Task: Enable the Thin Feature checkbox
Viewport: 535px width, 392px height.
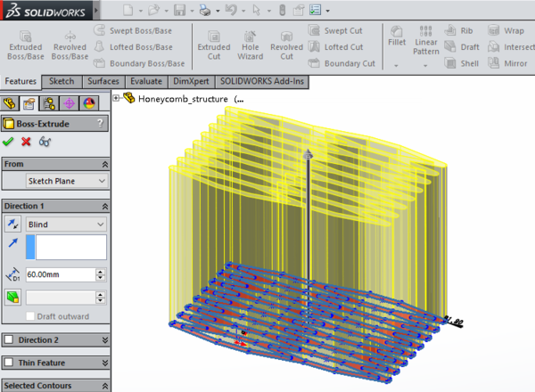Action: (x=9, y=363)
